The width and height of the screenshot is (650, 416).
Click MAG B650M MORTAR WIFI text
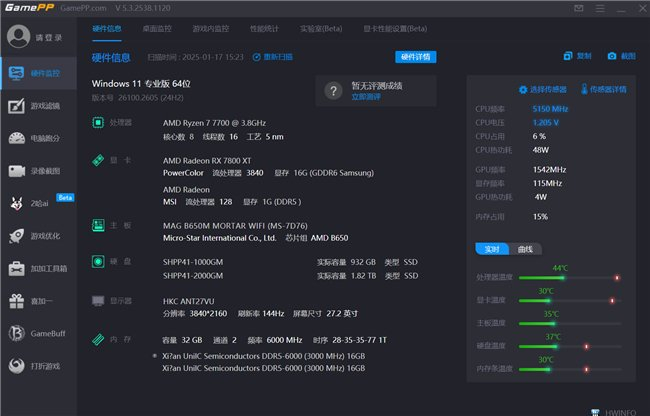[235, 226]
